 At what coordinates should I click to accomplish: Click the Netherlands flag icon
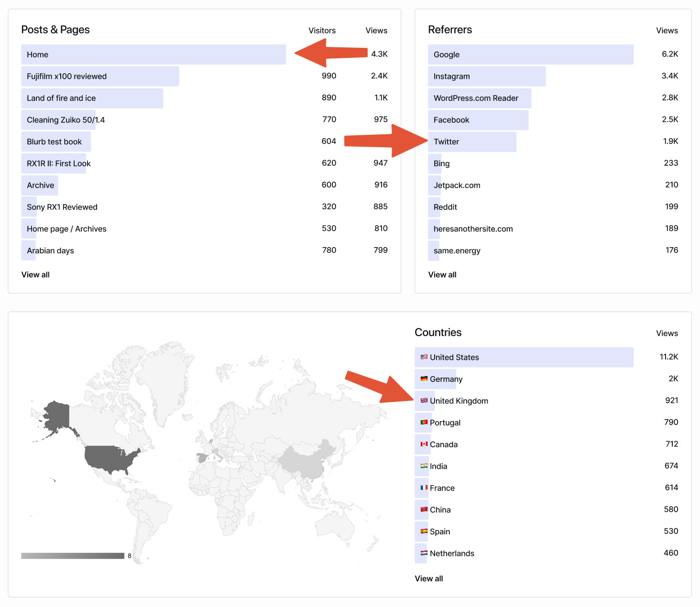[423, 553]
